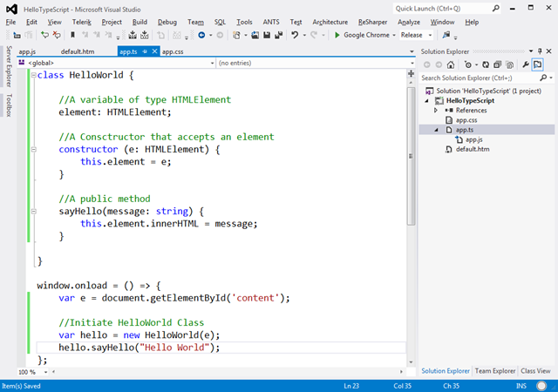Click the Quick Launch search magnifier

[496, 9]
